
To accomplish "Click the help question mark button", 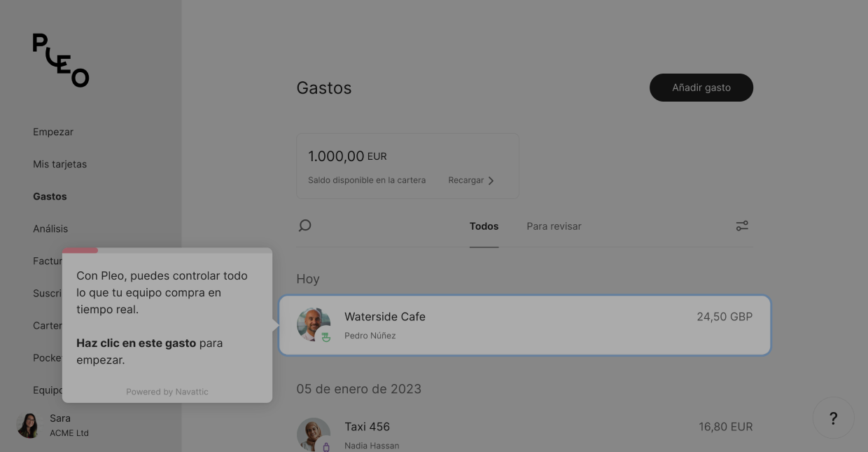I will [833, 418].
